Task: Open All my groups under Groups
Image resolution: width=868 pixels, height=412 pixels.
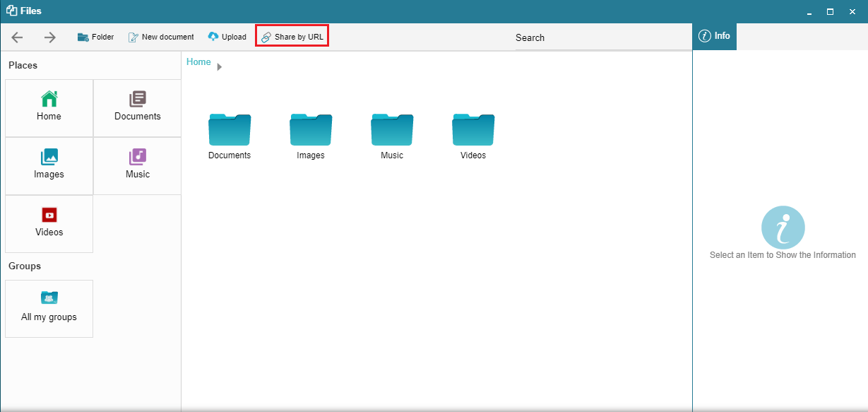Action: pyautogui.click(x=48, y=308)
